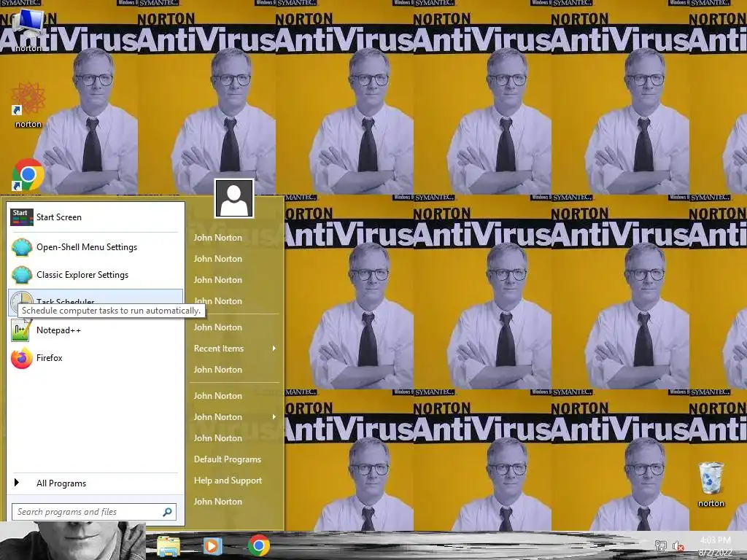Screen dimensions: 747x560
Task: Click the muted volume tray icon
Action: pos(678,545)
